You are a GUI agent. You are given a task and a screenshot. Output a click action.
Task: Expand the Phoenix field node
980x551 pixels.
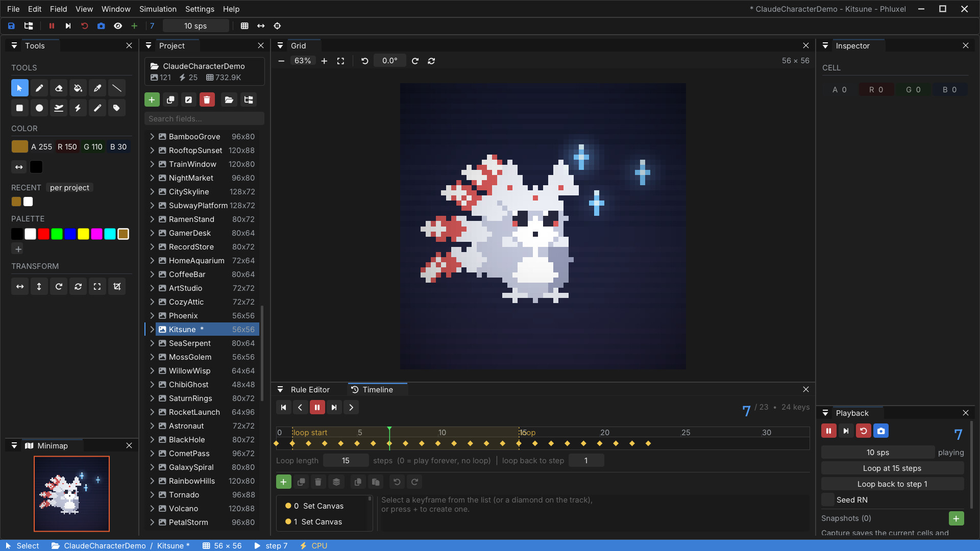pyautogui.click(x=152, y=315)
